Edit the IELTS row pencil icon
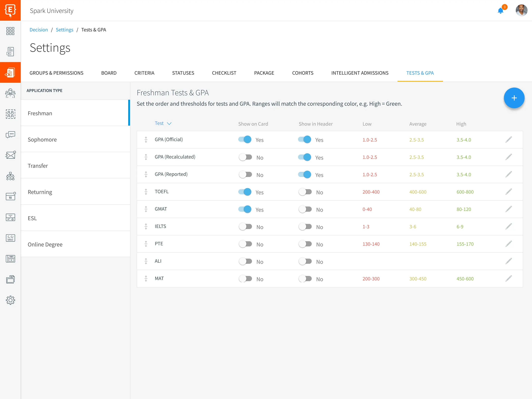This screenshot has width=532, height=399. [508, 226]
